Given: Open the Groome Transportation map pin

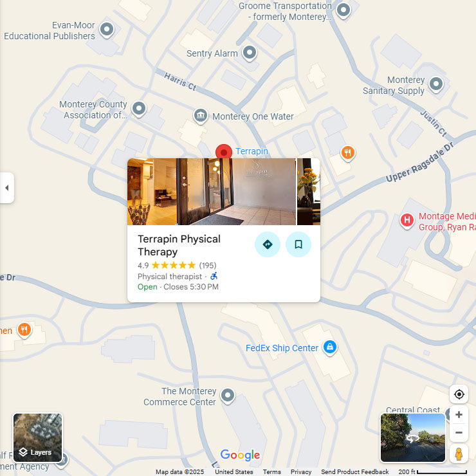Looking at the screenshot, I should tap(343, 11).
